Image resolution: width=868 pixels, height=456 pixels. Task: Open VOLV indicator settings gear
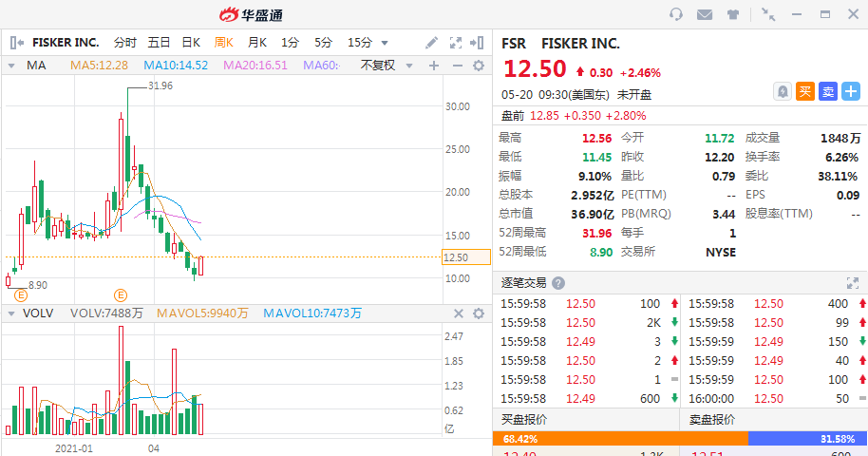pos(479,313)
